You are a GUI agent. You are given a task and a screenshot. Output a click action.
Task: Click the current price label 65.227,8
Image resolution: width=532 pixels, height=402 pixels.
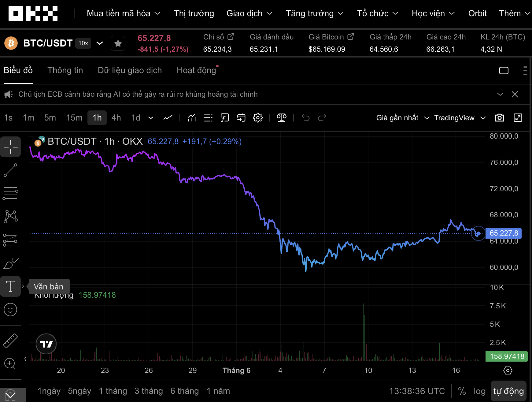pyautogui.click(x=504, y=233)
